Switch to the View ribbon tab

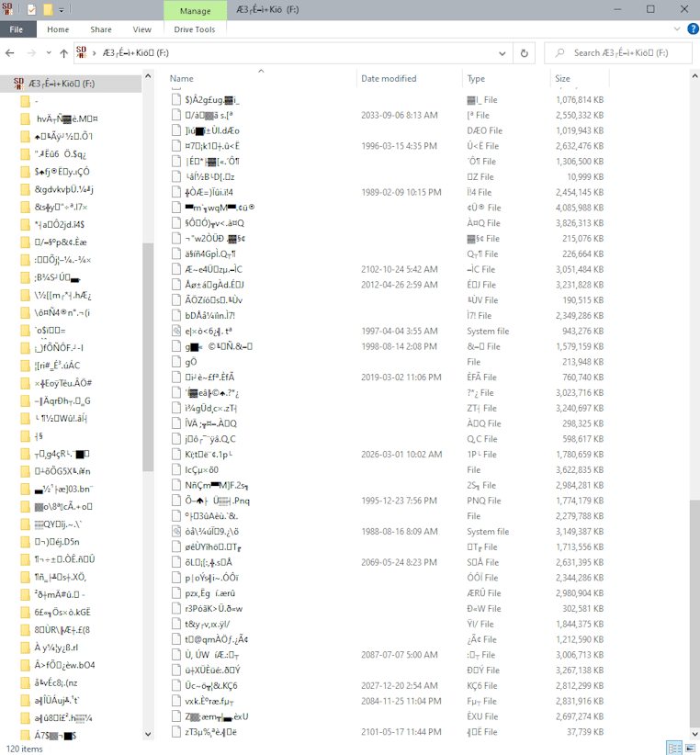tap(141, 29)
